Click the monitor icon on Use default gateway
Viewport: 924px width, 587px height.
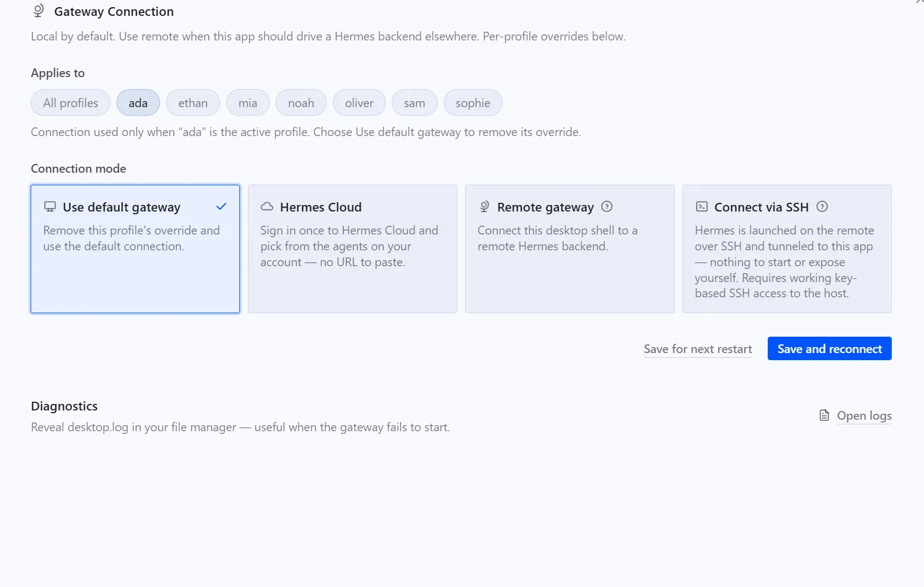pos(50,207)
